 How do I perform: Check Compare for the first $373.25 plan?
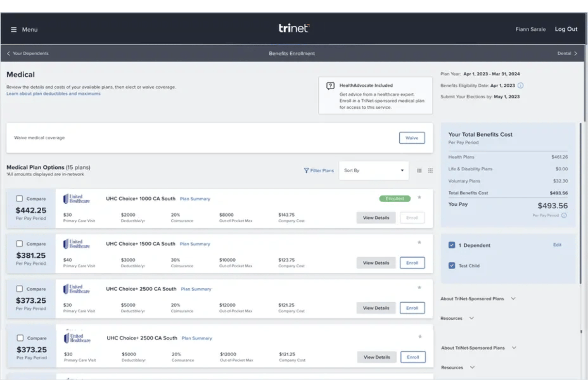(x=19, y=289)
